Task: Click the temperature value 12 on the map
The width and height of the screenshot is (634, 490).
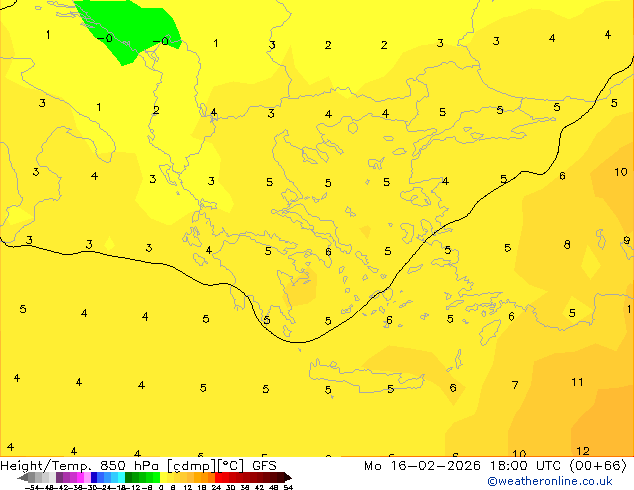Action: 583,451
